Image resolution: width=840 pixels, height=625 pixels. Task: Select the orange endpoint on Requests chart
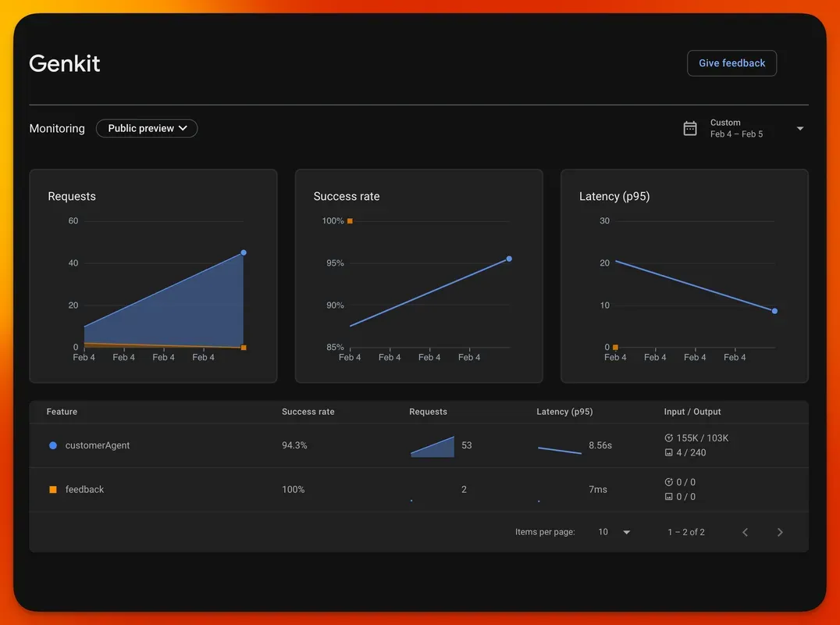point(244,348)
